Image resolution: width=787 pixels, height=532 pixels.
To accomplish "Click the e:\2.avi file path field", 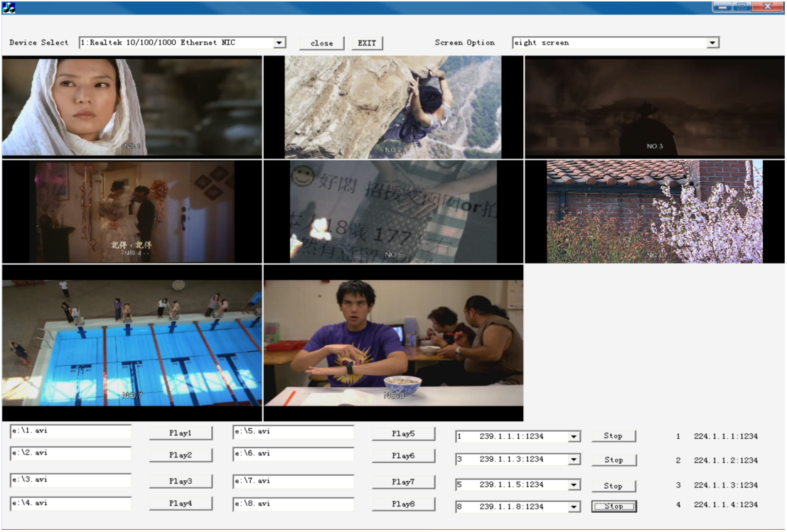I will click(71, 453).
